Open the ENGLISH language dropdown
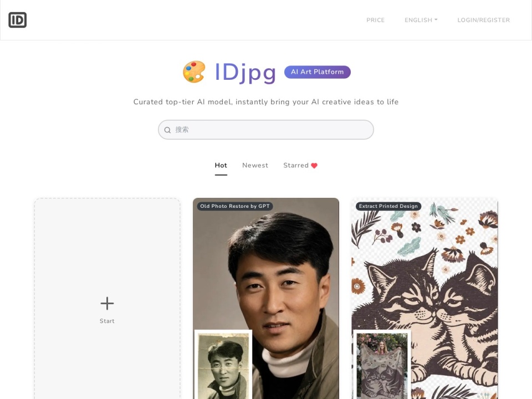Image resolution: width=532 pixels, height=399 pixels. pos(421,20)
